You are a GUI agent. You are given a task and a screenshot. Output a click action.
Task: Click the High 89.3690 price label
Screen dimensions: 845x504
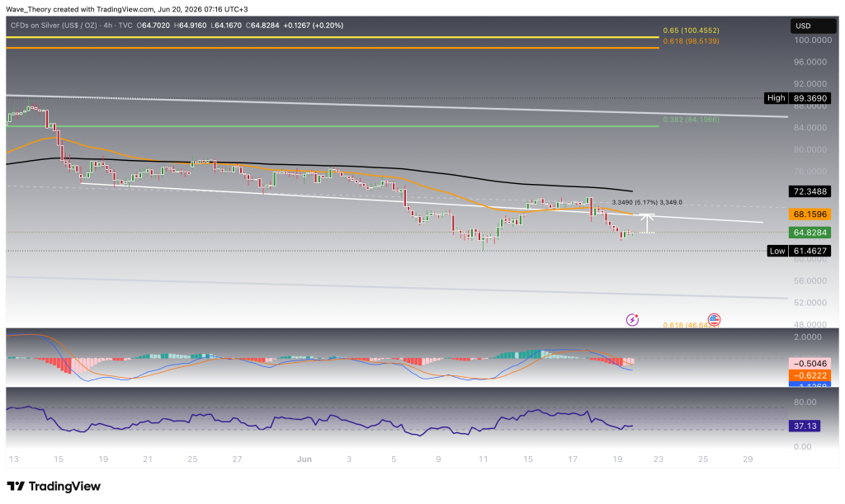[798, 98]
